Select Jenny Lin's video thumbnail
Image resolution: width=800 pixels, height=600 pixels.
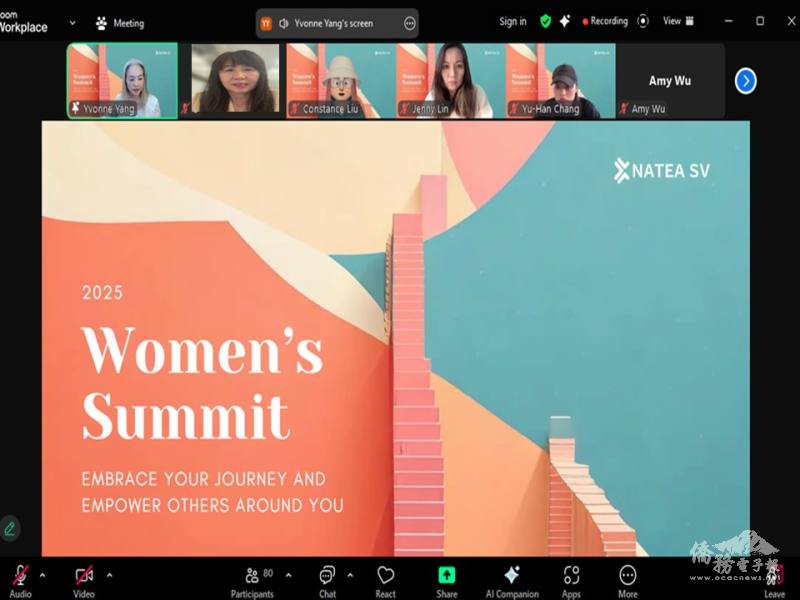[x=450, y=81]
